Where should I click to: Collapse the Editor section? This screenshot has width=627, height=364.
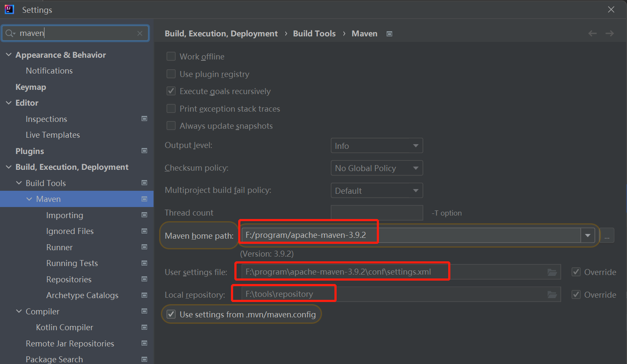pos(9,103)
